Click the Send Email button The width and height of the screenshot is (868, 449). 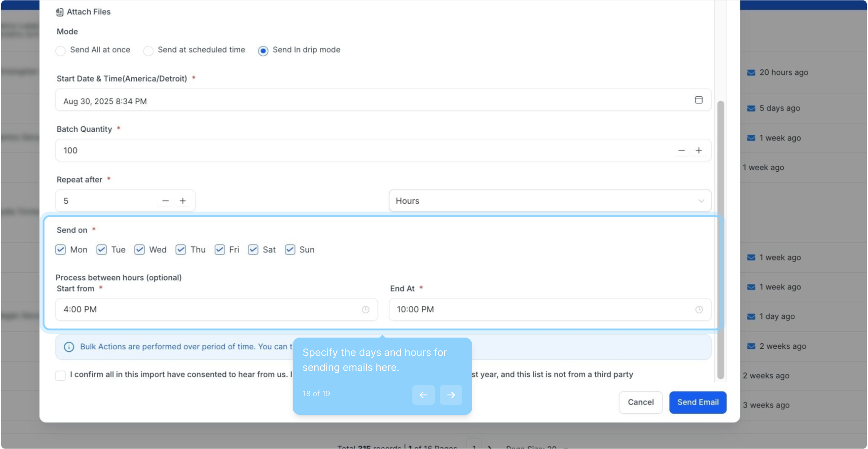698,402
